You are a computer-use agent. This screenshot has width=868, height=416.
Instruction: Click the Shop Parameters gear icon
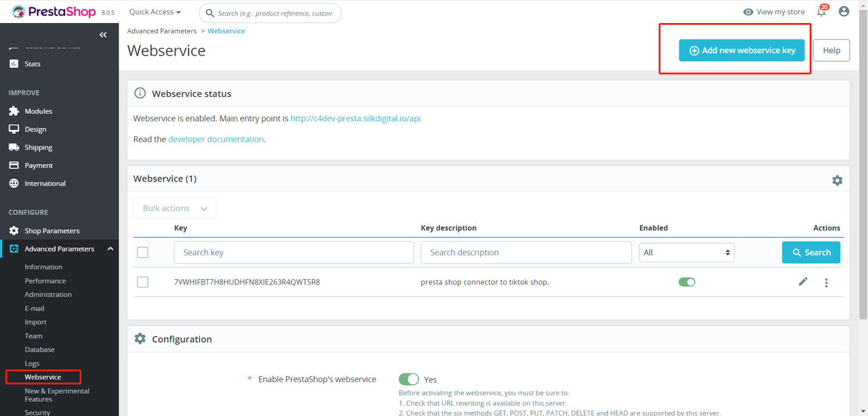(14, 231)
